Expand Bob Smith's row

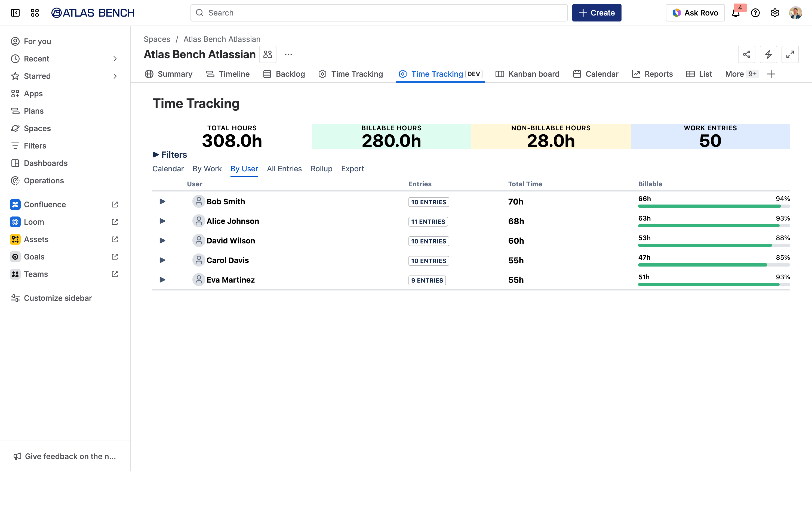click(162, 202)
